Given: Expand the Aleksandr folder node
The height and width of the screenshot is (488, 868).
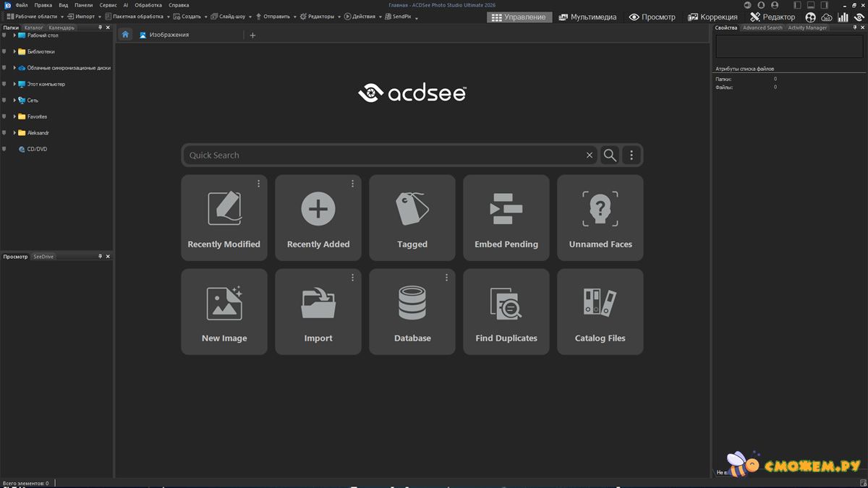Looking at the screenshot, I should pos(14,133).
